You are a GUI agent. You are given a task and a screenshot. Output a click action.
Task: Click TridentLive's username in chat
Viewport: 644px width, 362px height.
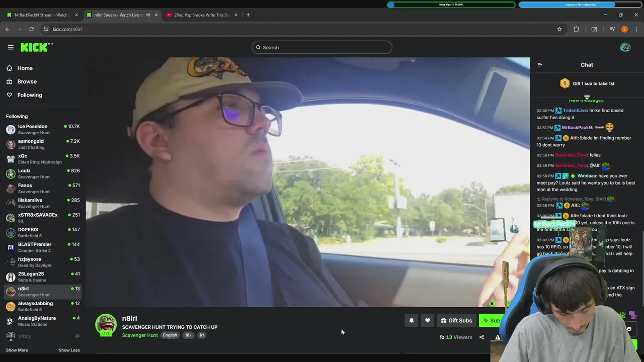[x=575, y=111]
